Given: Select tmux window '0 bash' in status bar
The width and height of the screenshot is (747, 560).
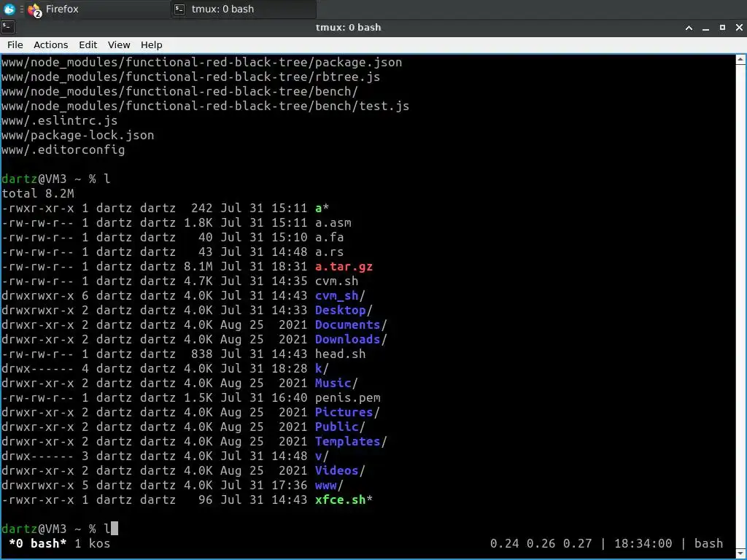Looking at the screenshot, I should (x=38, y=543).
